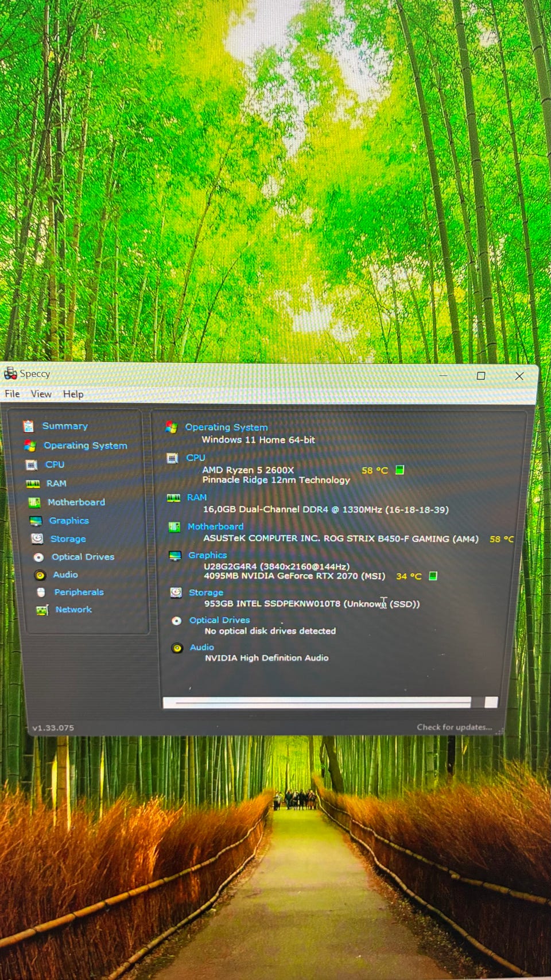This screenshot has width=551, height=980.
Task: Click the Summary clipboard icon in sidebar
Action: [28, 426]
